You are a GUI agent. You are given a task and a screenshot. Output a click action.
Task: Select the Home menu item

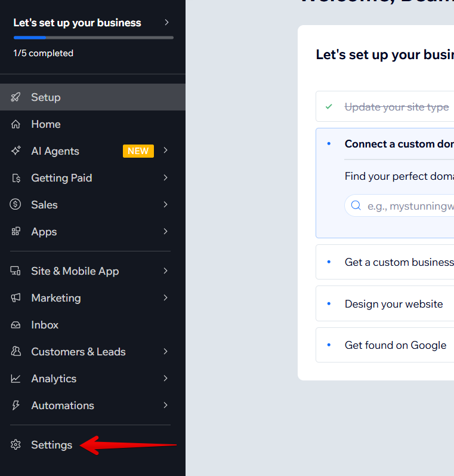click(46, 124)
